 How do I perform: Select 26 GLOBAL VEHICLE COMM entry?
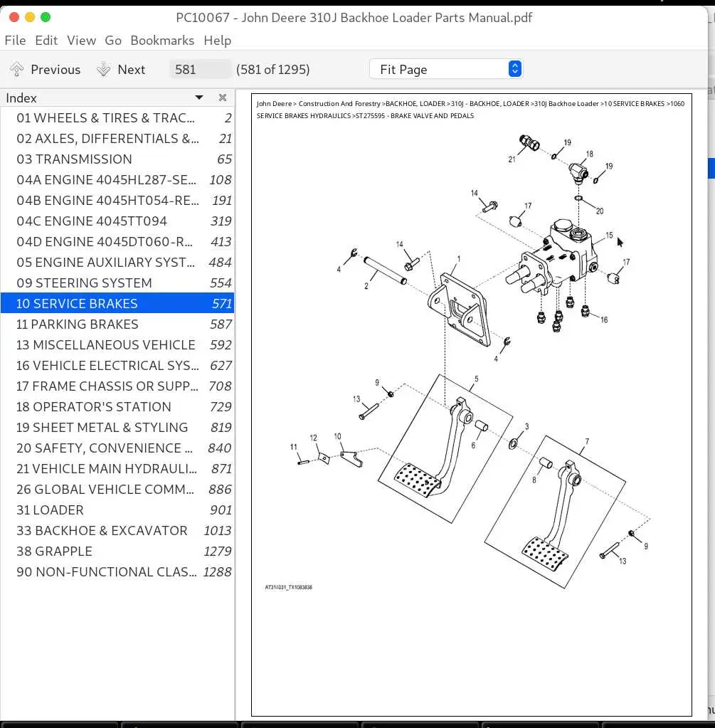point(117,490)
